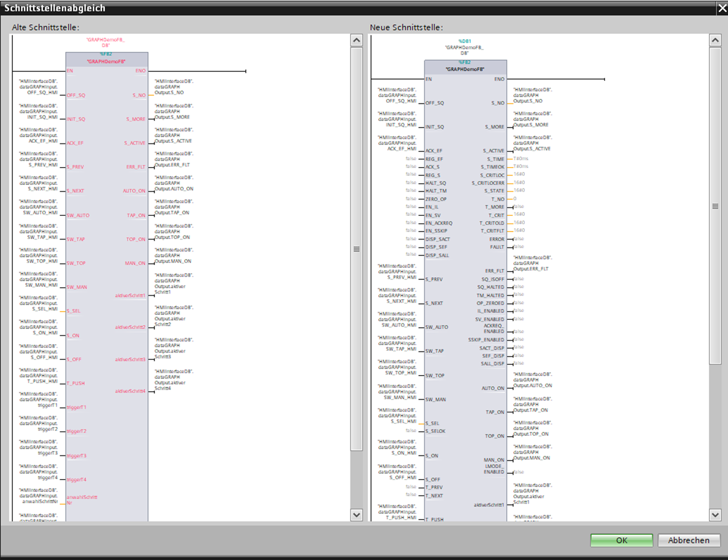Select the red GRAPHDemoFB header in old block
This screenshot has height=560, width=728.
point(106,61)
